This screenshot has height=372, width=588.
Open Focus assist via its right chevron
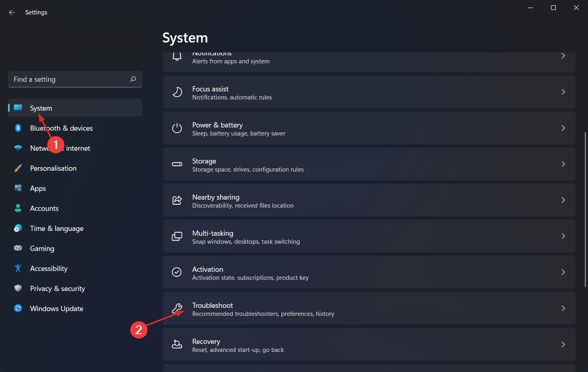coord(563,92)
